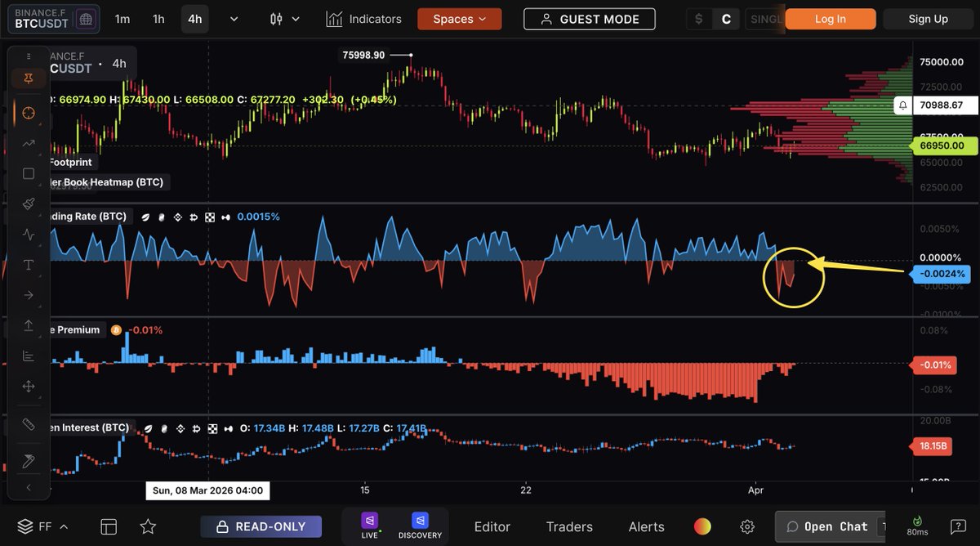Image resolution: width=980 pixels, height=546 pixels.
Task: Switch to dollar denomination toggle
Action: pos(699,19)
